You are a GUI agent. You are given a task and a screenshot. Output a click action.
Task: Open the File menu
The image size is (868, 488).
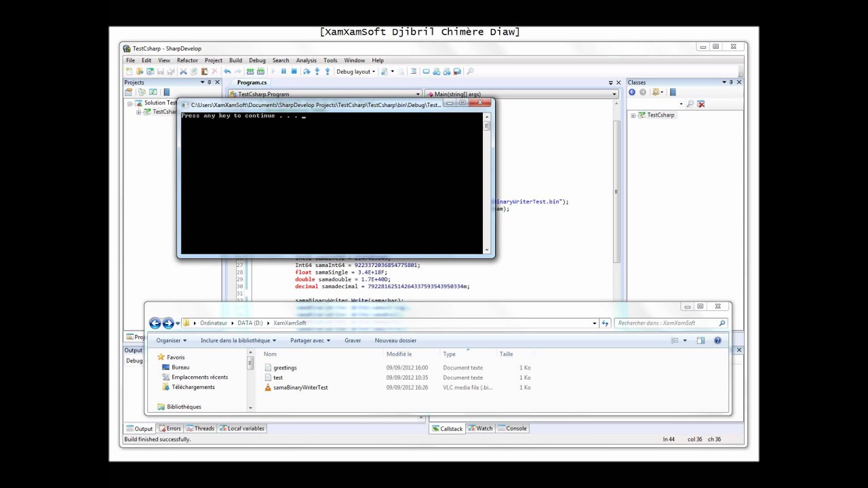pyautogui.click(x=130, y=60)
